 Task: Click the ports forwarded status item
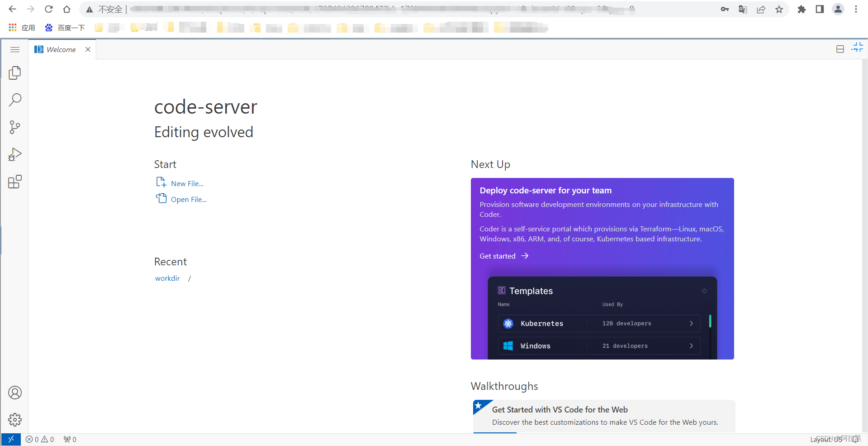pyautogui.click(x=70, y=439)
